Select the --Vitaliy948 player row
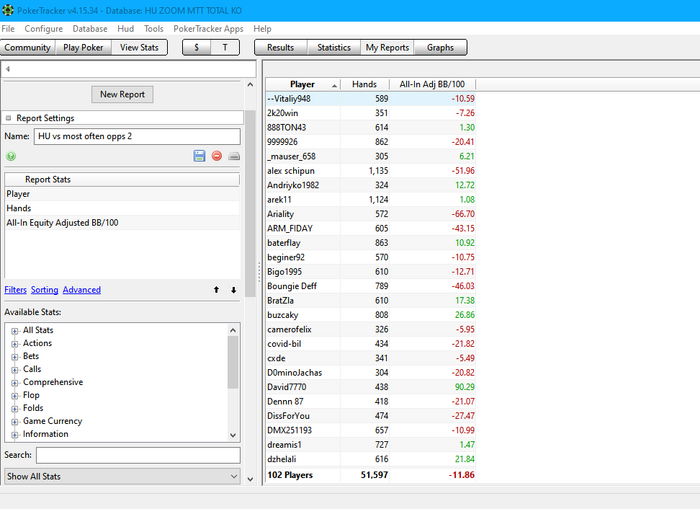Screen dimensions: 700x509 [371, 99]
